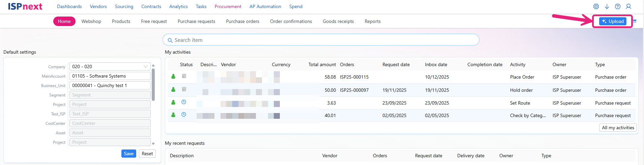Click the CostCenter input field
644x165 pixels.
(x=110, y=123)
